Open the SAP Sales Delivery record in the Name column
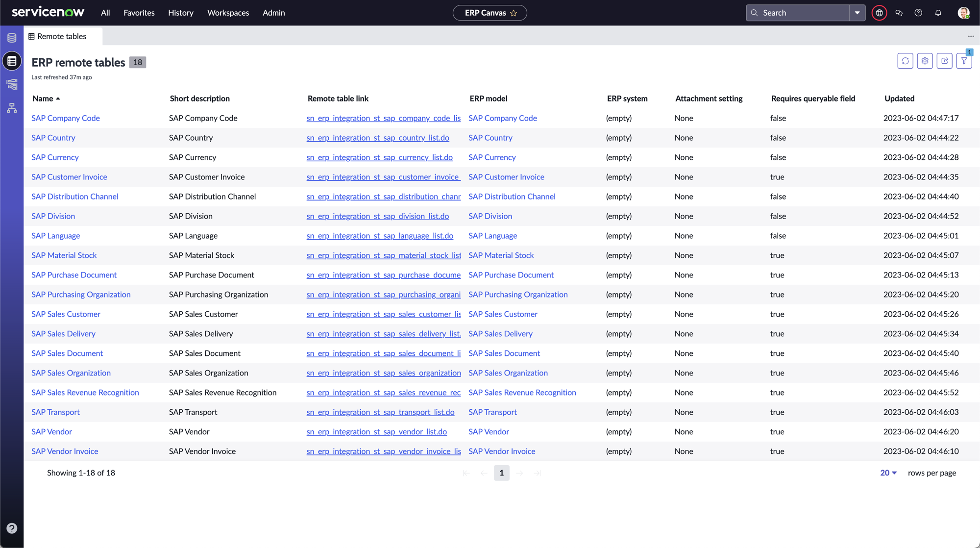Viewport: 980px width, 548px height. [x=63, y=334]
